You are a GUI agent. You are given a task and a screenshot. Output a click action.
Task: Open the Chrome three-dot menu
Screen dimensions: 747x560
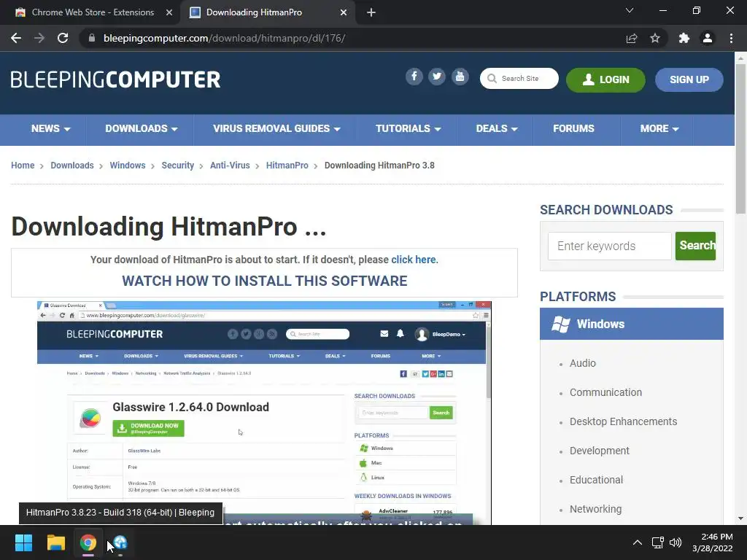(x=731, y=38)
